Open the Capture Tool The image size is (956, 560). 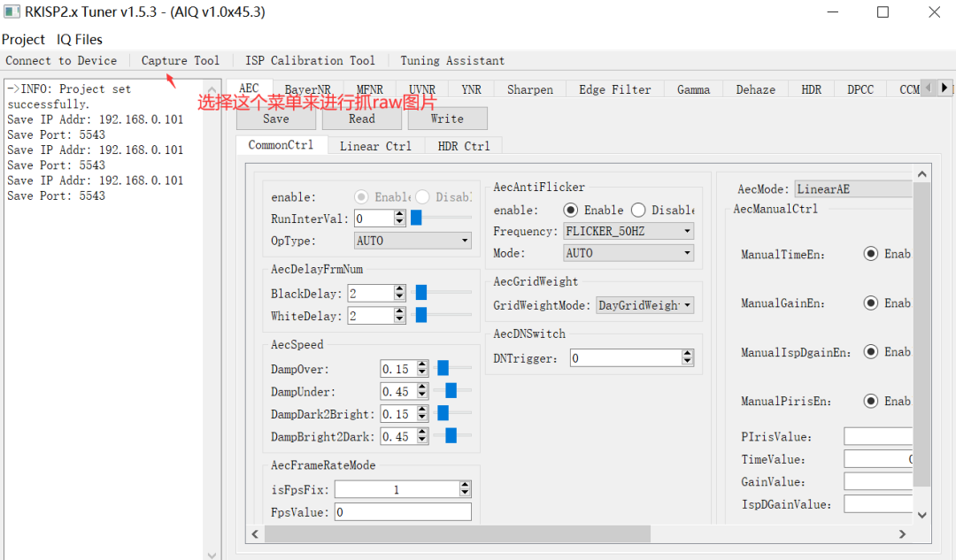[180, 61]
